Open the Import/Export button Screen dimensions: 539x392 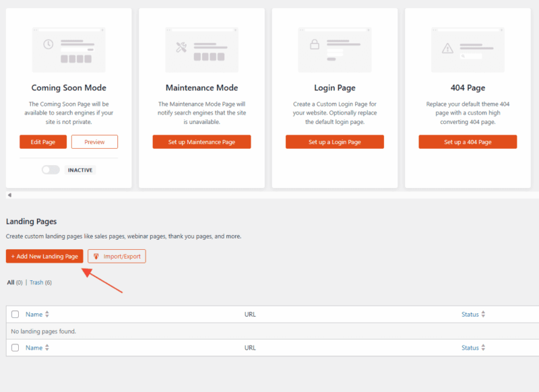[117, 257]
